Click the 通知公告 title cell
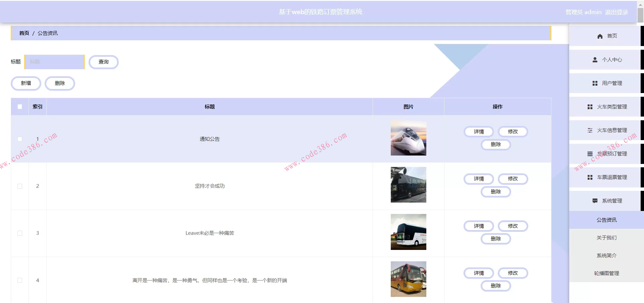The height and width of the screenshot is (303, 644). point(210,139)
